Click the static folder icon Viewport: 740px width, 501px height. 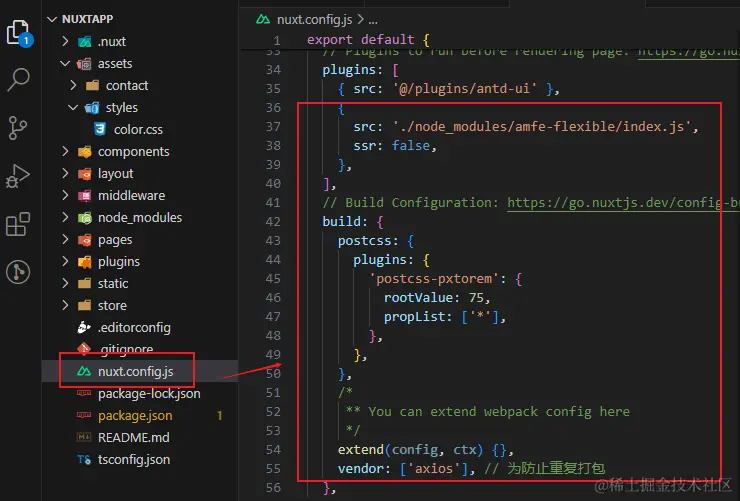pos(84,284)
